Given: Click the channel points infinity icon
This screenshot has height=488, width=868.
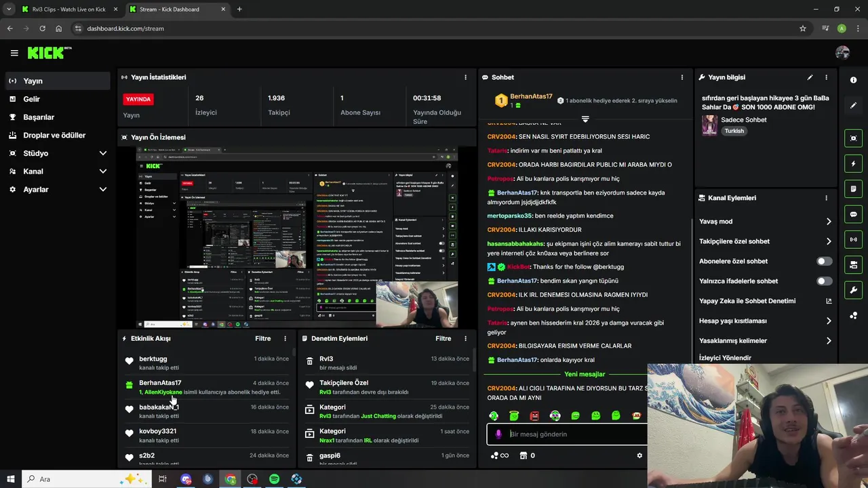Looking at the screenshot, I should pyautogui.click(x=499, y=455).
